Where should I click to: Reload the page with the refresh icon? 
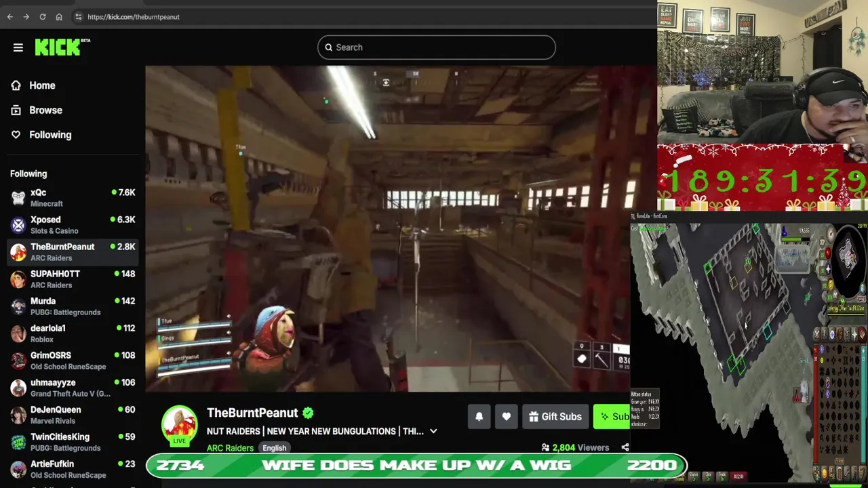pos(42,17)
